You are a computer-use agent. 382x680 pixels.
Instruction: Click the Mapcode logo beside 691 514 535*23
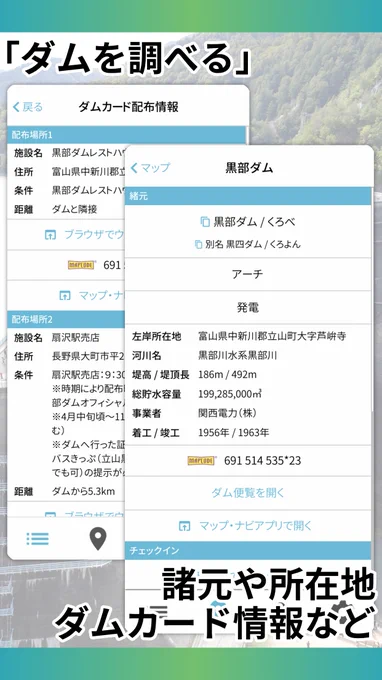(201, 461)
